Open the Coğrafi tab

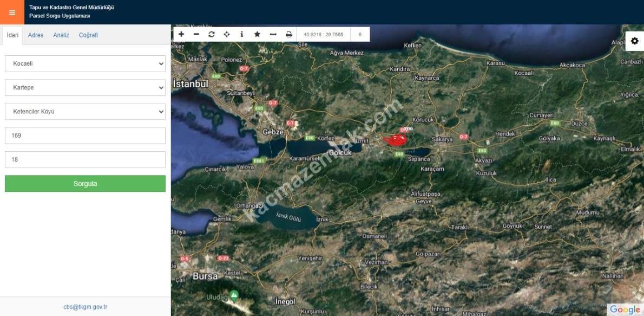(88, 35)
